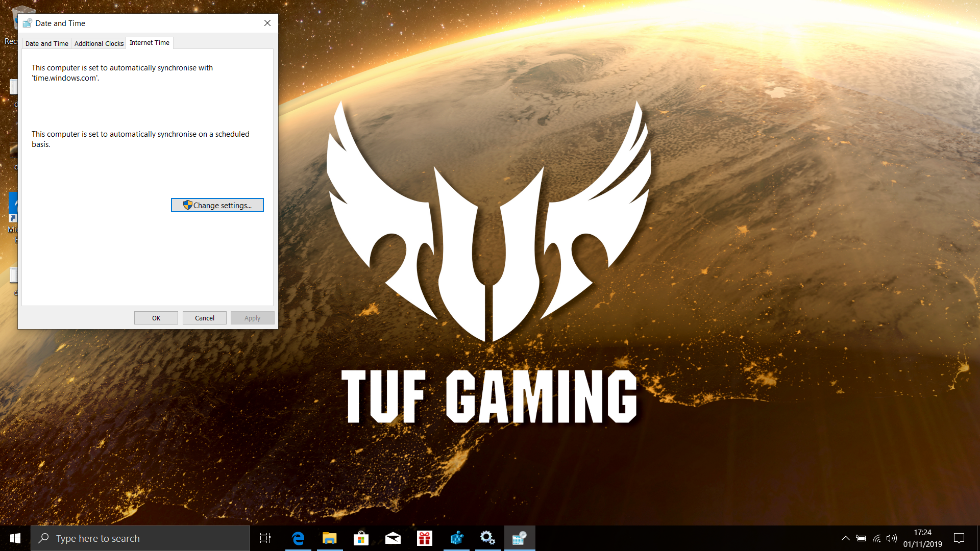
Task: Open the Wi-Fi network flyout
Action: coord(877,538)
